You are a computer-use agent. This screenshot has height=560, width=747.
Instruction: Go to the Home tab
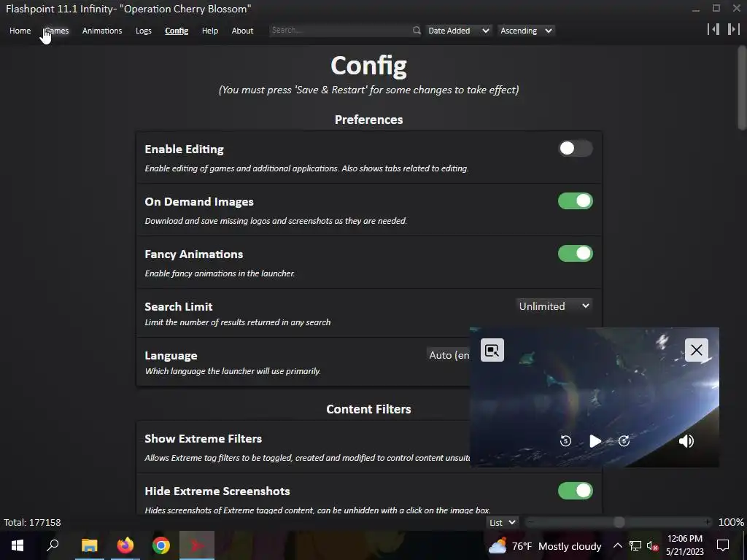pyautogui.click(x=20, y=31)
